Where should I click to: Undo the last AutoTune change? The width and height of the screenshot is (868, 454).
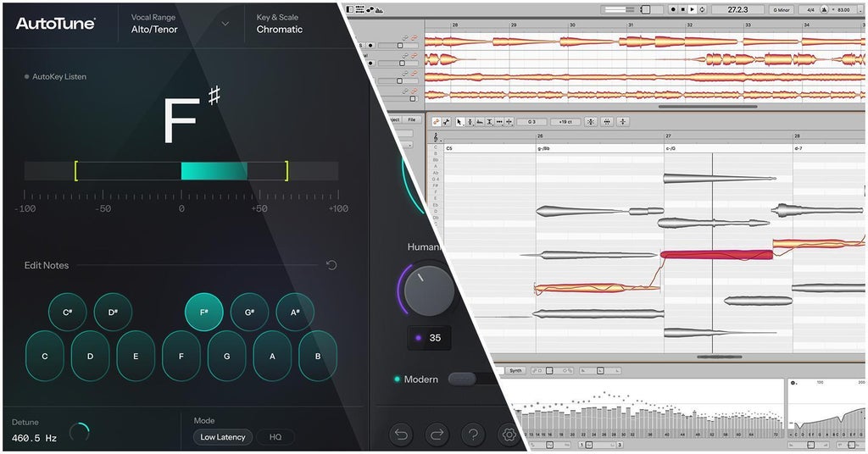(x=401, y=435)
